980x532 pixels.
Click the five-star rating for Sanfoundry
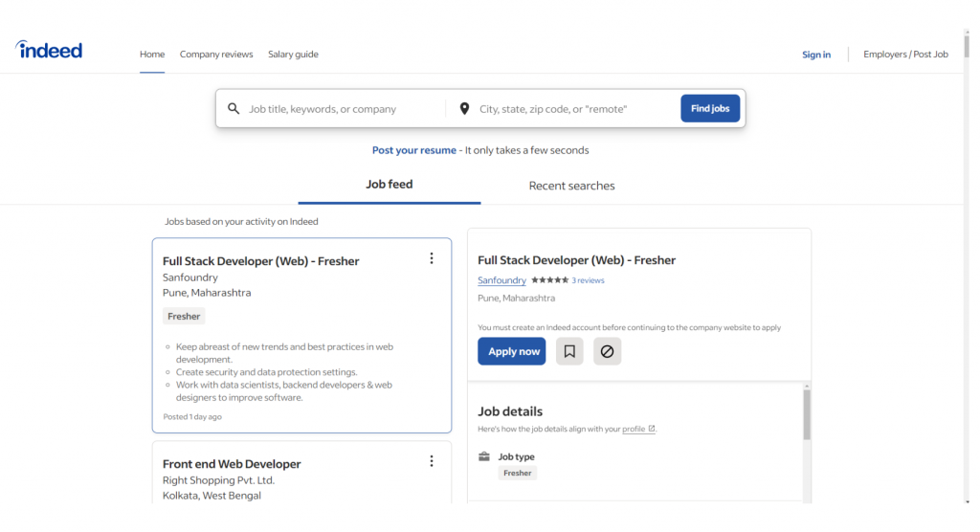(x=549, y=280)
